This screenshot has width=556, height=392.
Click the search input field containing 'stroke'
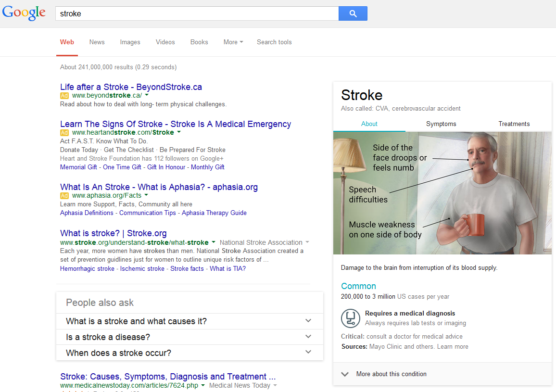click(x=197, y=13)
